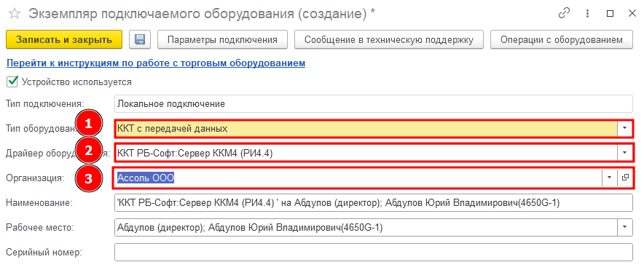Open Операции с оборудованием

(x=562, y=40)
